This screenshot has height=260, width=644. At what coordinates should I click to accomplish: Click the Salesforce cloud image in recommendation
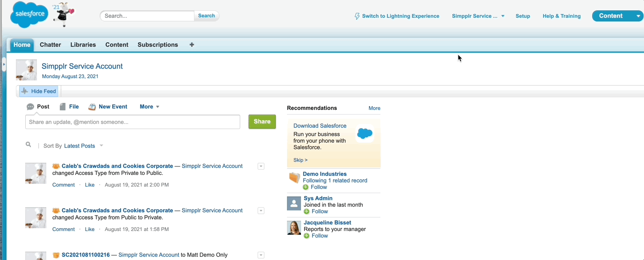365,134
